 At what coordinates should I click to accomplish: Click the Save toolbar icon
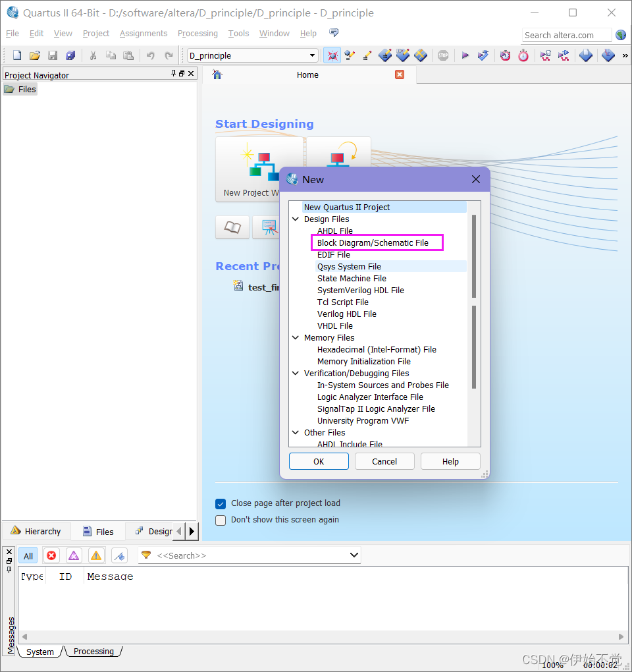point(53,55)
